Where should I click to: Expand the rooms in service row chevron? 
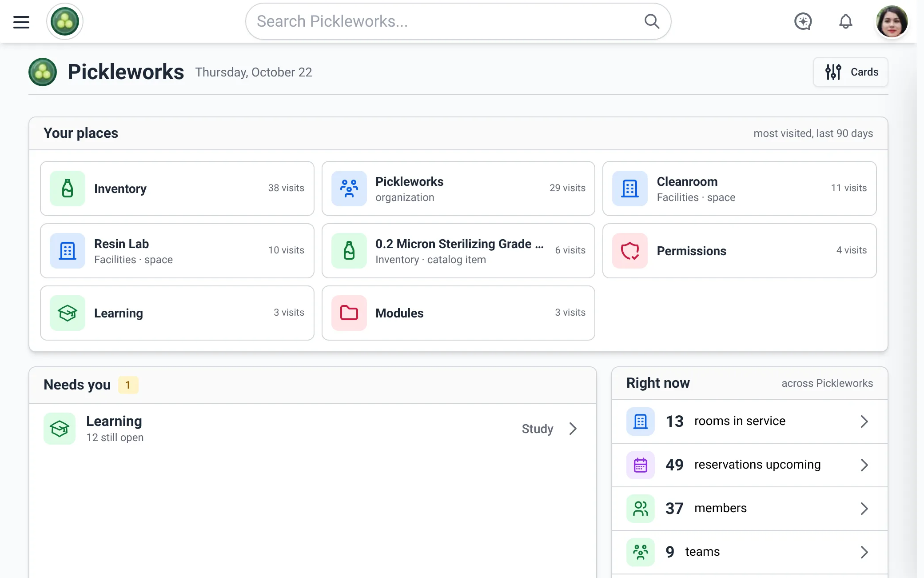[864, 421]
